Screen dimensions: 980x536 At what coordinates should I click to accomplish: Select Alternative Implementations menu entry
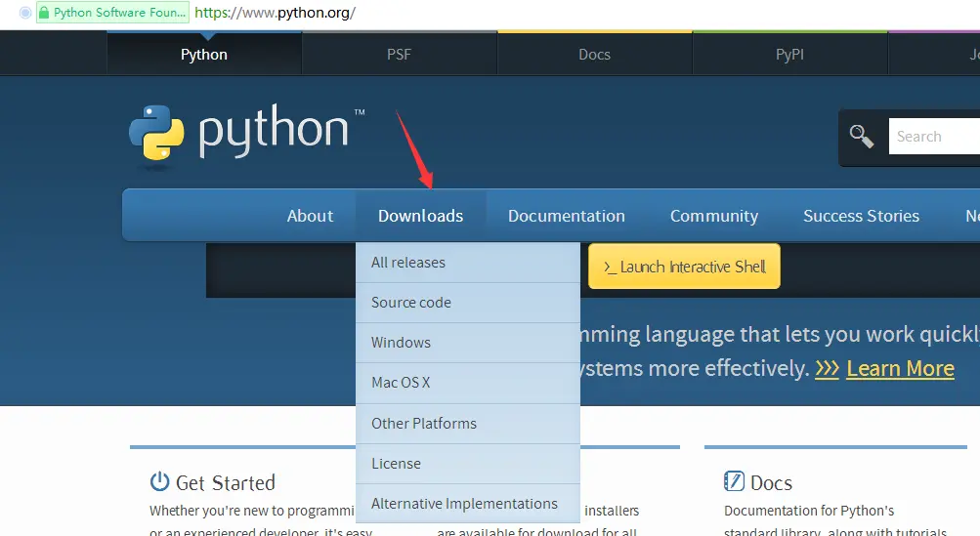tap(468, 504)
